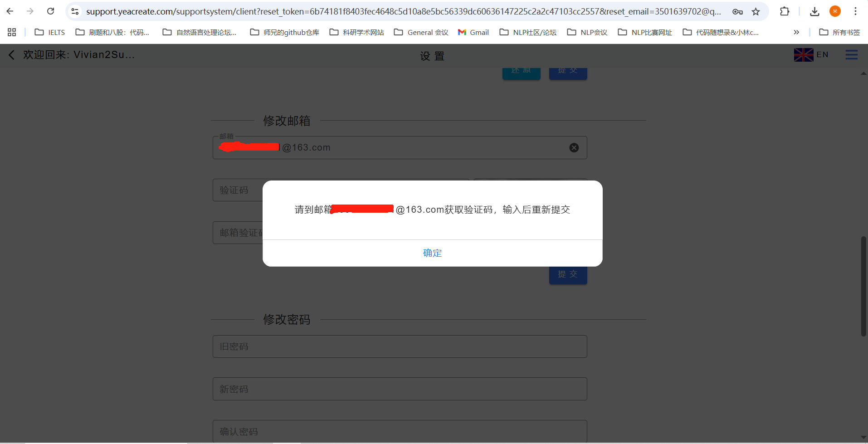Screen dimensions: 868x444
Task: Open the IELTS bookmark folder
Action: click(50, 32)
